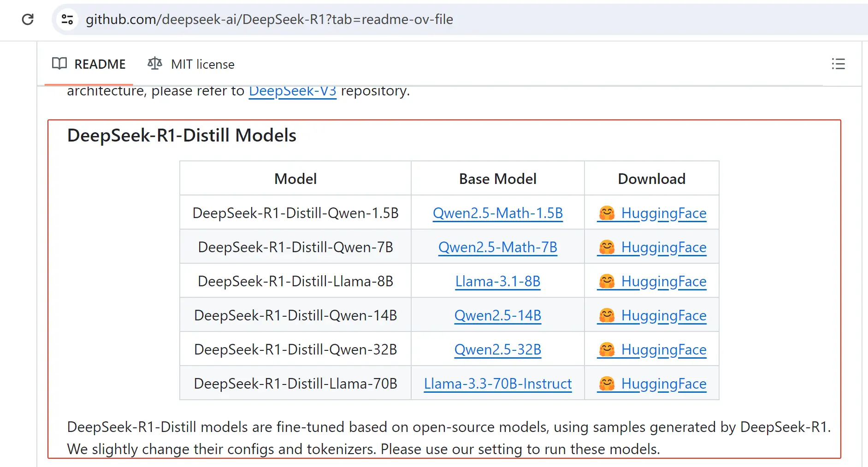The width and height of the screenshot is (868, 467).
Task: Click the MIT license scales icon
Action: (155, 64)
